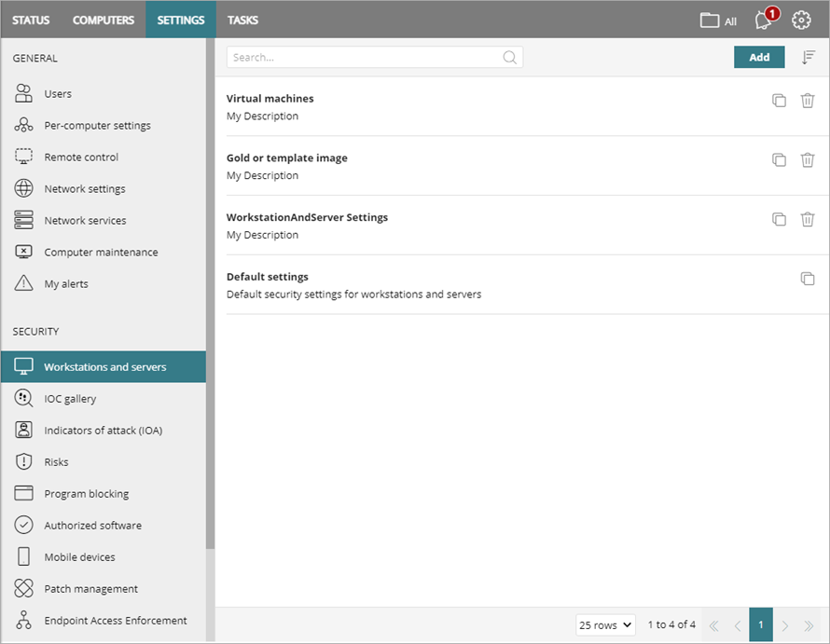The width and height of the screenshot is (830, 644).
Task: Open the Default settings profile
Action: (x=269, y=276)
